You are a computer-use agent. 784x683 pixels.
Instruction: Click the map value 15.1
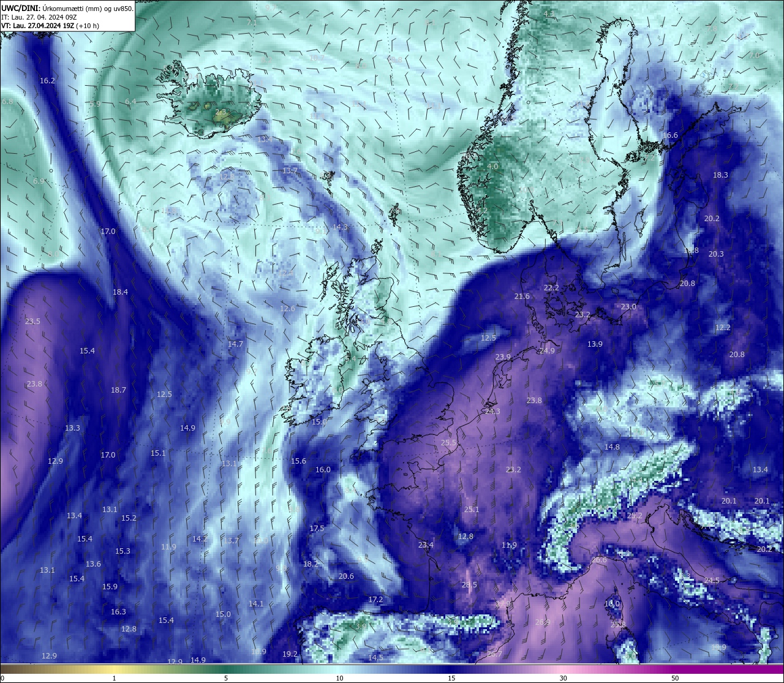158,453
